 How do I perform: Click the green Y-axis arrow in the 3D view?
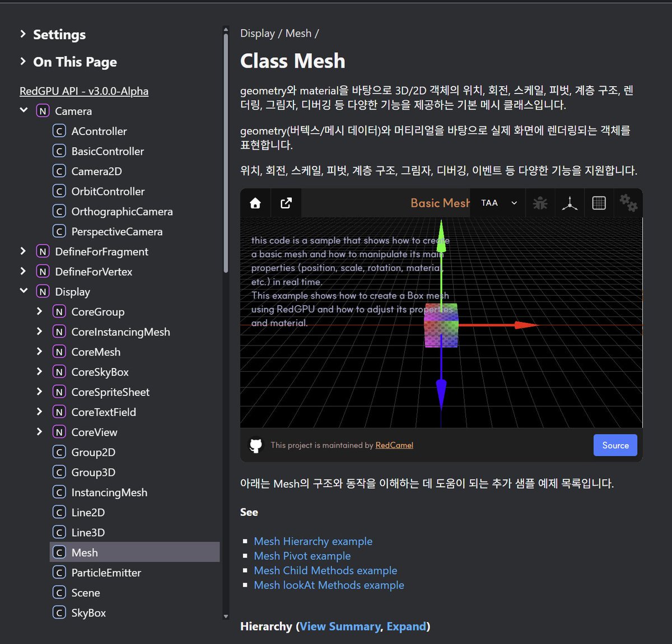[x=441, y=262]
